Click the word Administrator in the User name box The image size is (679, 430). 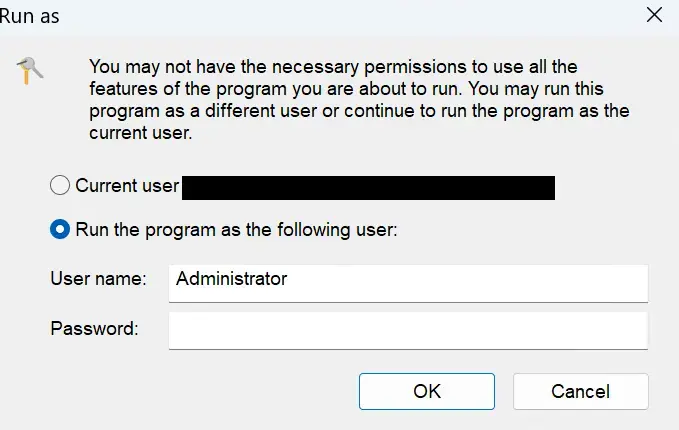coord(232,279)
